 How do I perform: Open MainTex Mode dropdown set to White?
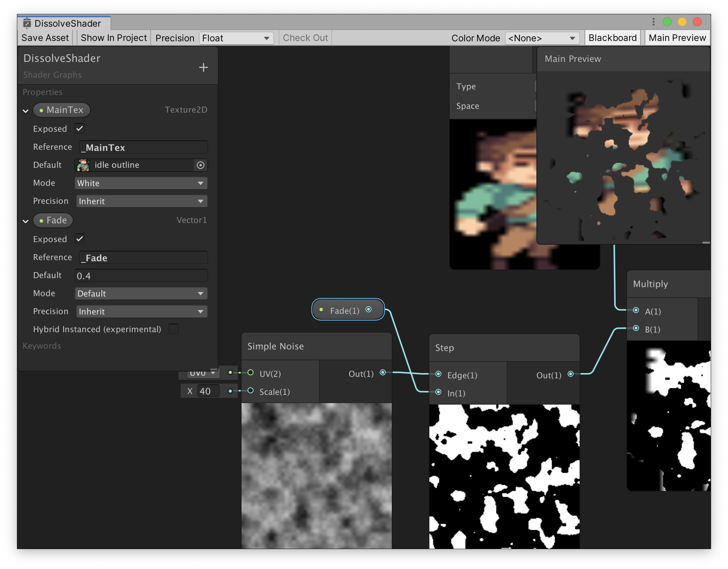(141, 183)
